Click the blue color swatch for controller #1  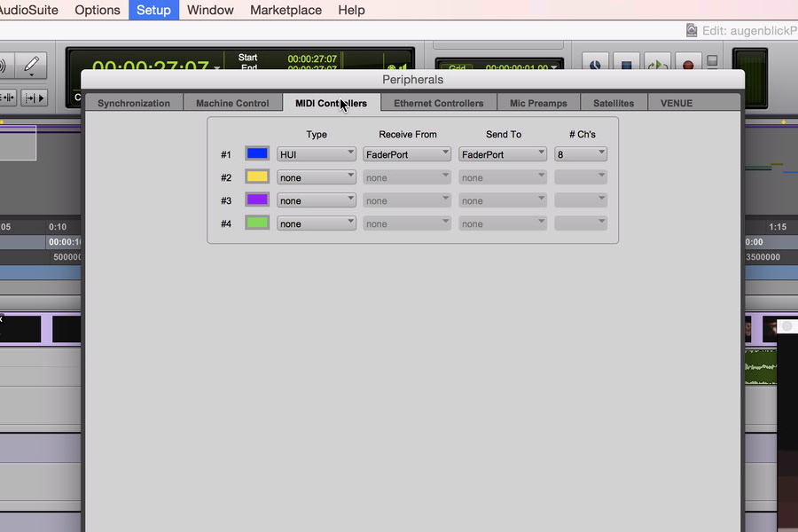pos(257,154)
